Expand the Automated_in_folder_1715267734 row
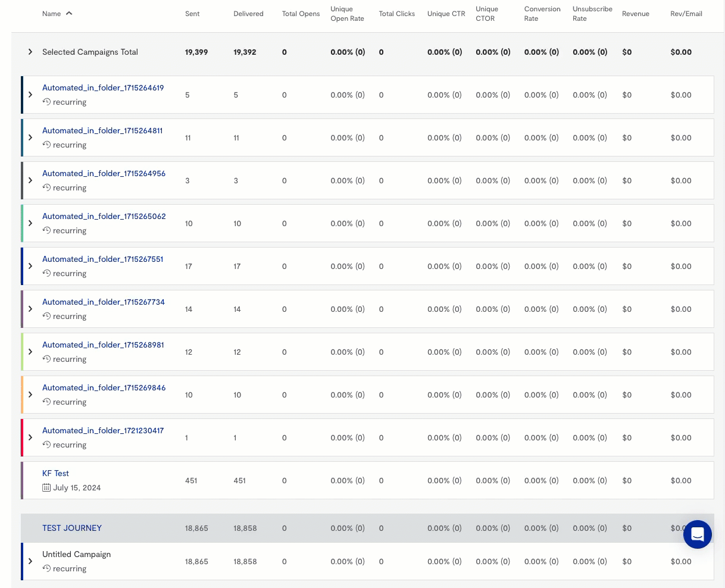This screenshot has height=588, width=725. (x=30, y=309)
